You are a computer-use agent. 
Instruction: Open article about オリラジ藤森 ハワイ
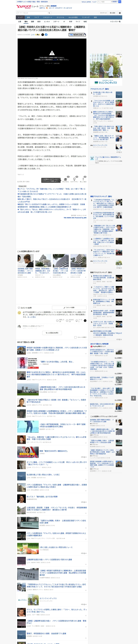57,463
